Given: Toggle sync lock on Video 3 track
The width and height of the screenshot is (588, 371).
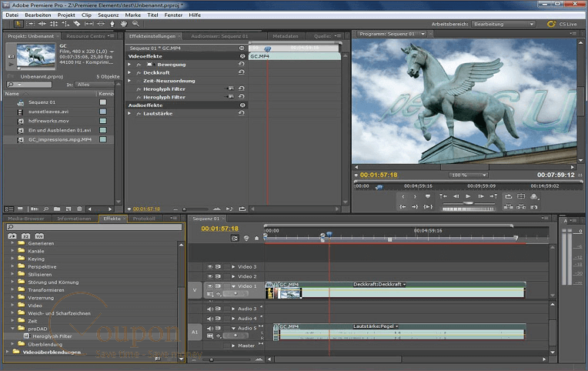Looking at the screenshot, I should click(218, 267).
